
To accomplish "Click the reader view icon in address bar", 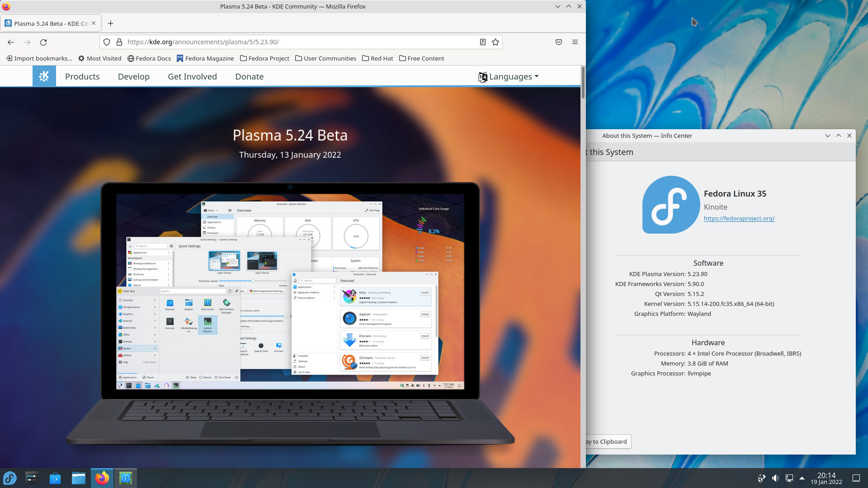I will (x=483, y=42).
